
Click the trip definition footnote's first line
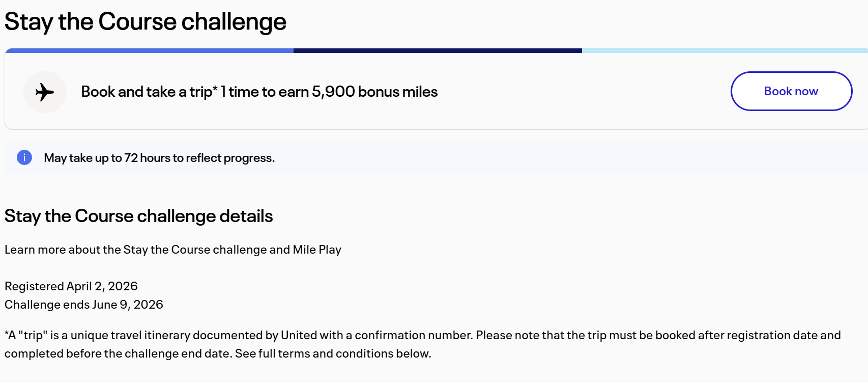pos(422,335)
